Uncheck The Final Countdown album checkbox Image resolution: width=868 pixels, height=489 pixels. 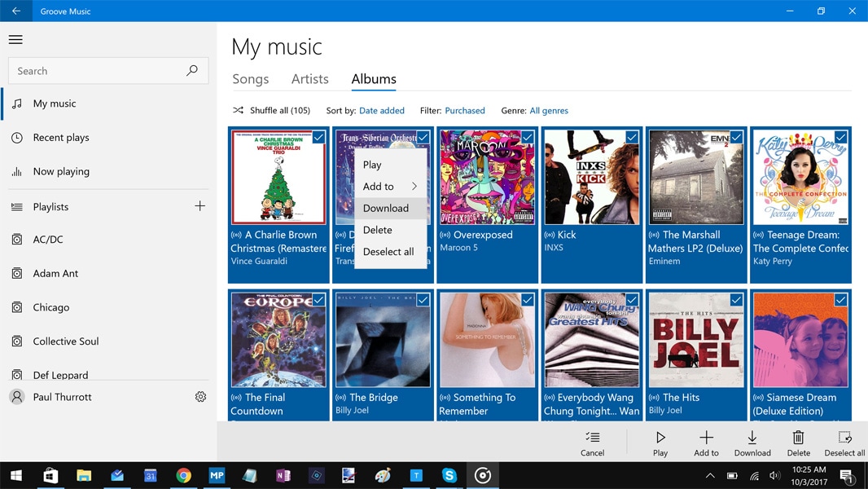[x=319, y=300]
